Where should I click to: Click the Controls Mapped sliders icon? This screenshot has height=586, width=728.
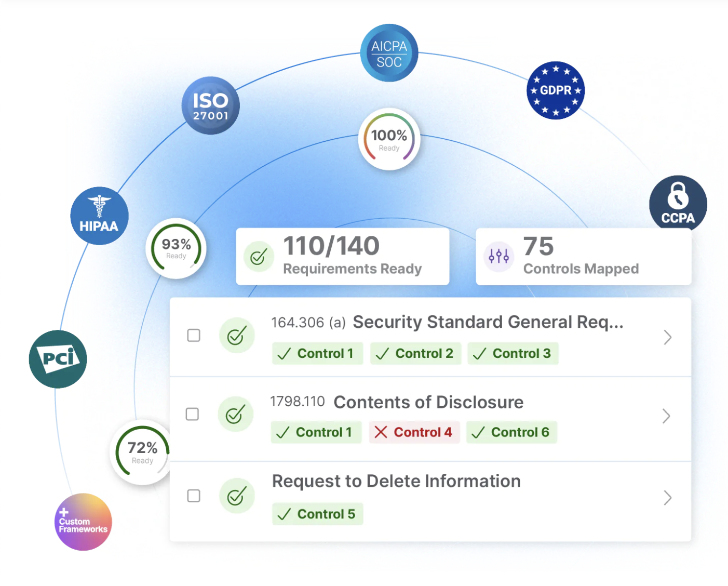point(498,256)
